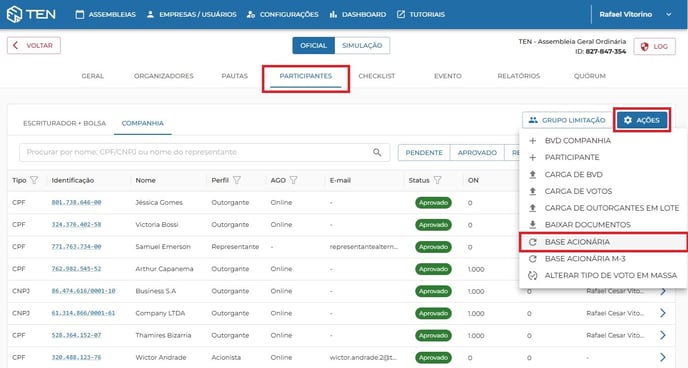
Task: Select Carga de Outorgantes em Lote
Action: coord(603,208)
